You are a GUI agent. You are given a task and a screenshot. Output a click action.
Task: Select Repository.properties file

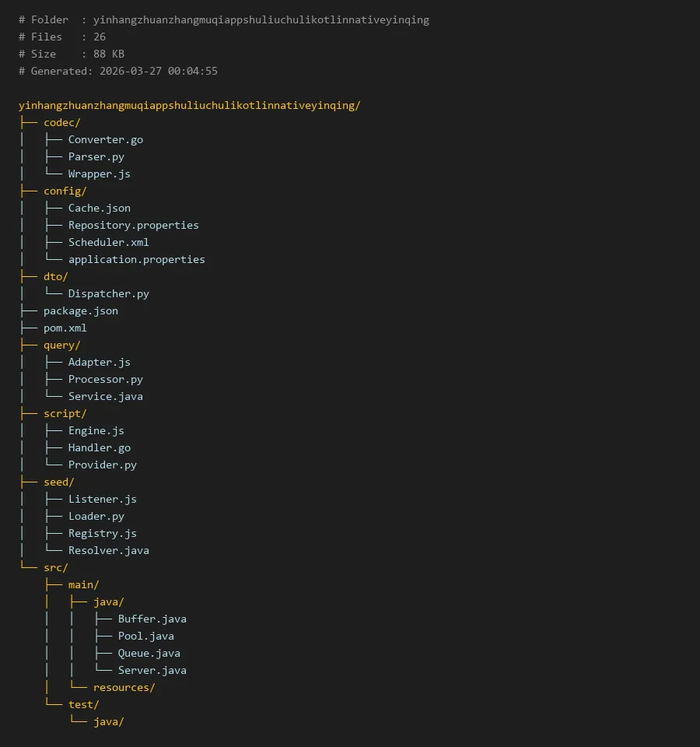click(x=133, y=225)
